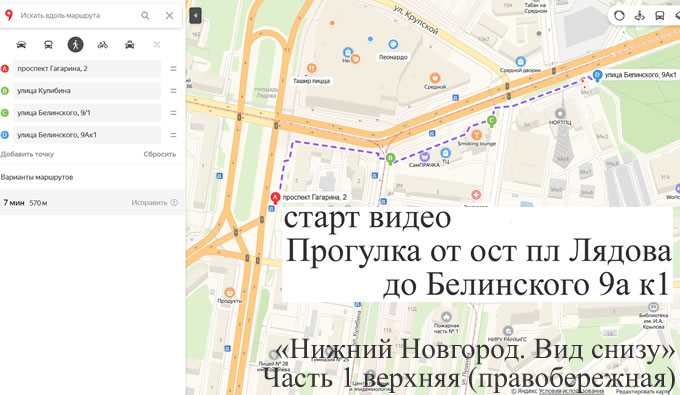Click the Ташир пицца map marker
Viewport: 680px width, 395px height.
pos(311,68)
